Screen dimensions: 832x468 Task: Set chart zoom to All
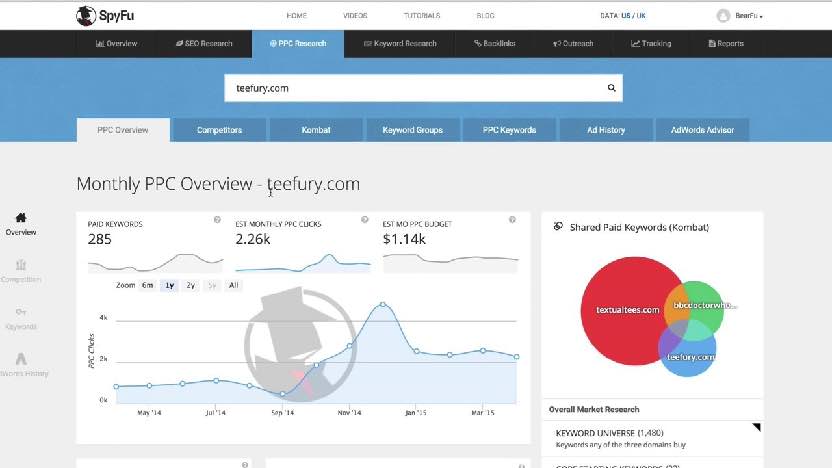[x=233, y=285]
